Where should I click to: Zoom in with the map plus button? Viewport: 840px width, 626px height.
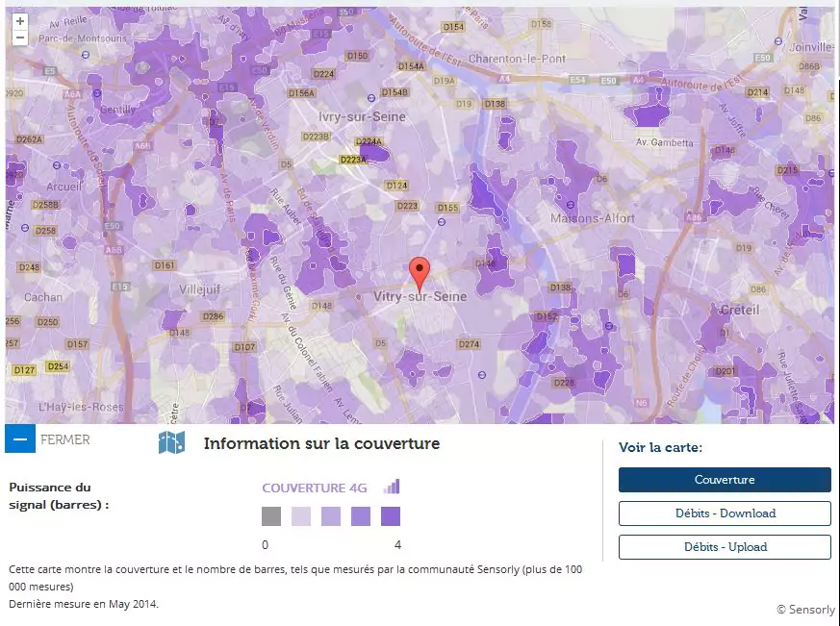click(x=20, y=21)
